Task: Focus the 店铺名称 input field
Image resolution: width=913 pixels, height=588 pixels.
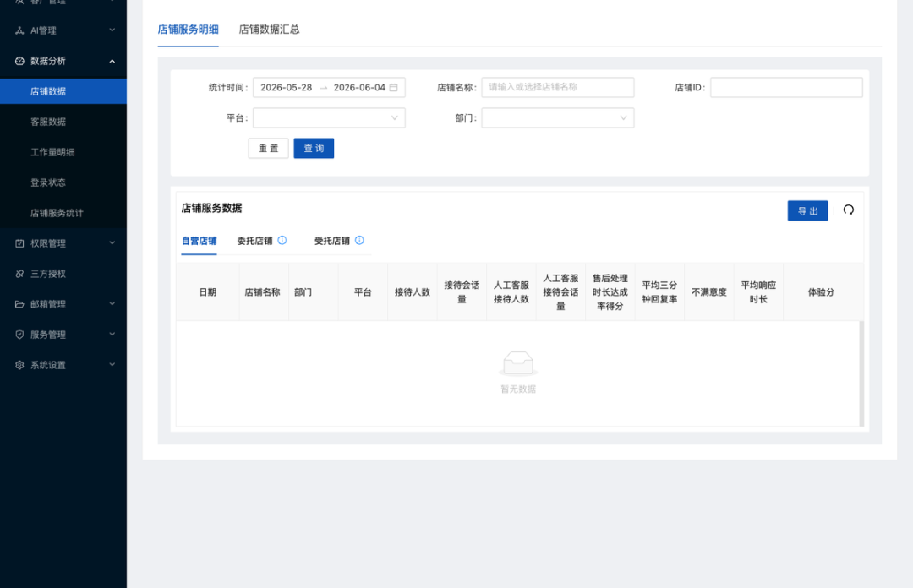Action: 558,87
